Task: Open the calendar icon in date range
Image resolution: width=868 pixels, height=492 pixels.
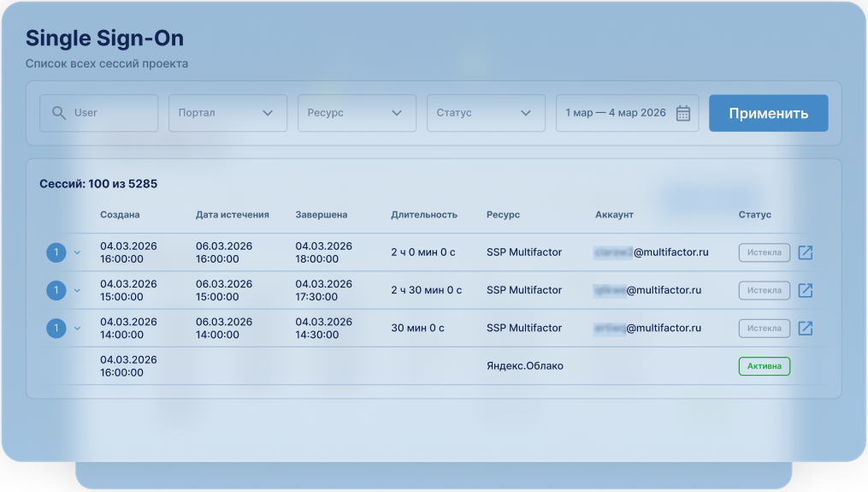Action: (x=682, y=113)
